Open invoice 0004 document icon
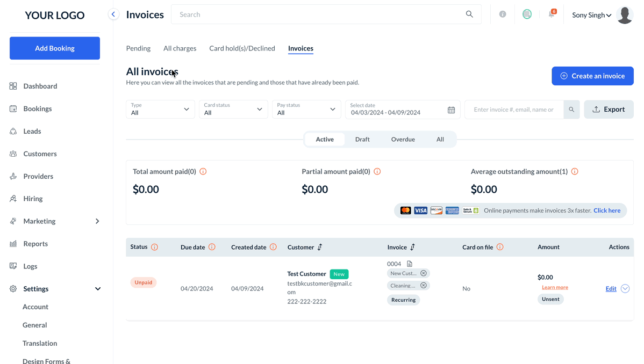Screen dimensions: 644x364 (x=410, y=264)
